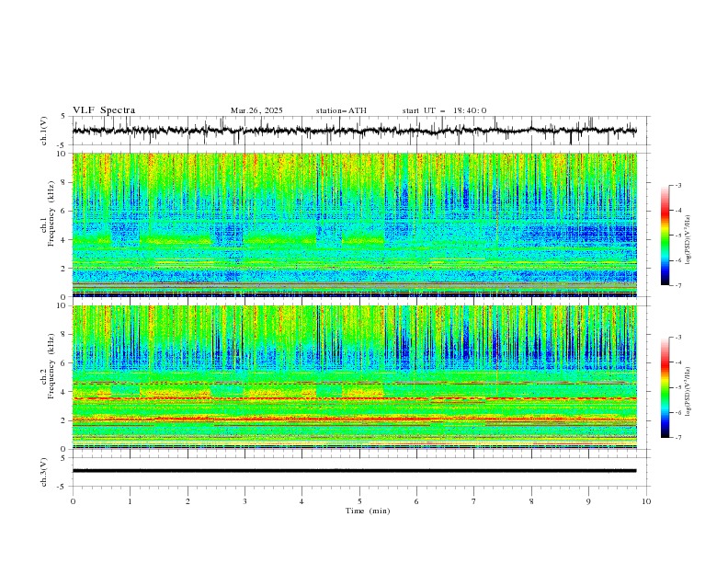Click the "9" minute tick on time axis
Viewport: 728px width, 563px height.
pos(588,501)
